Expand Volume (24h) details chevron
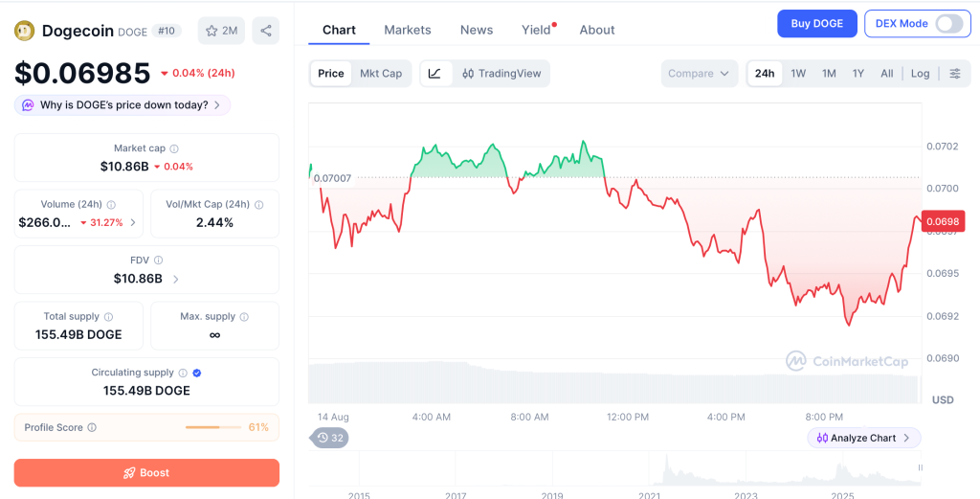 [132, 222]
